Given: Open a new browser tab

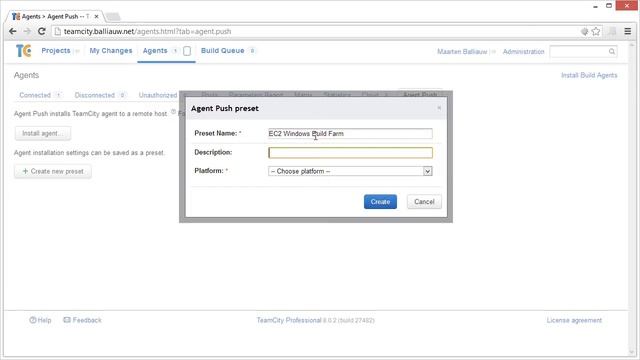Looking at the screenshot, I should coord(113,17).
